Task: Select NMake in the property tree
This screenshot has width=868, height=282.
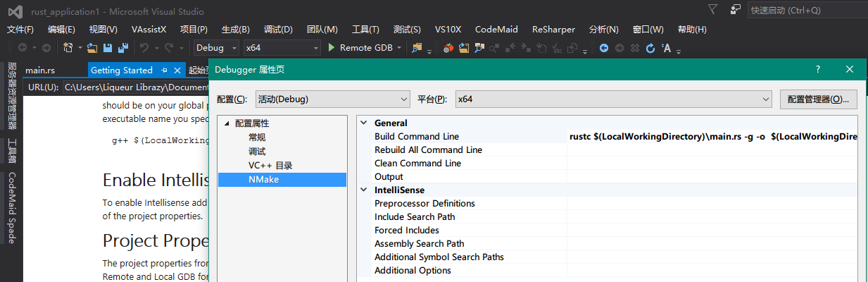Action: [263, 180]
